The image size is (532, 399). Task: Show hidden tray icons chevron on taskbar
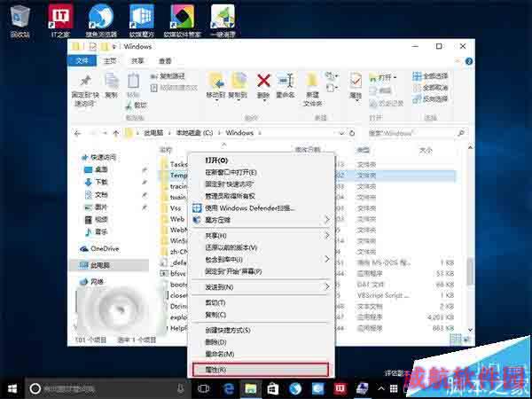(381, 389)
